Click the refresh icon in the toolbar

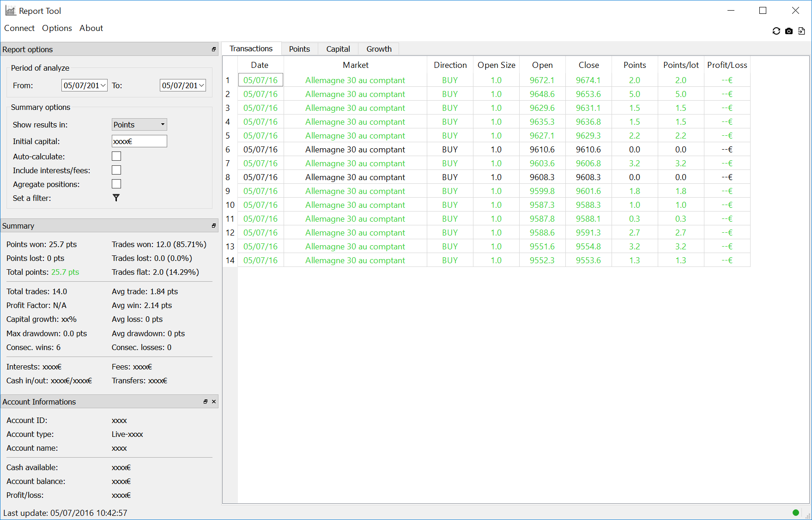(776, 31)
